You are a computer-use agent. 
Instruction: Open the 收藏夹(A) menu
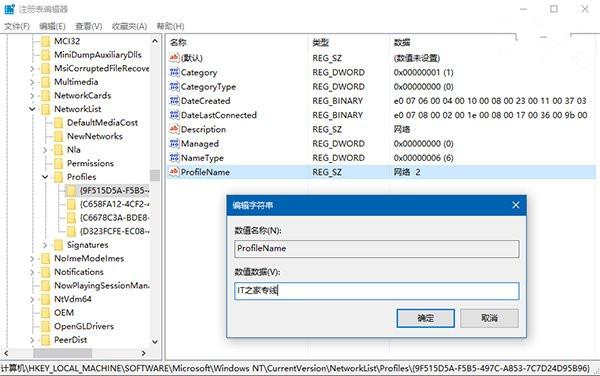[x=129, y=26]
